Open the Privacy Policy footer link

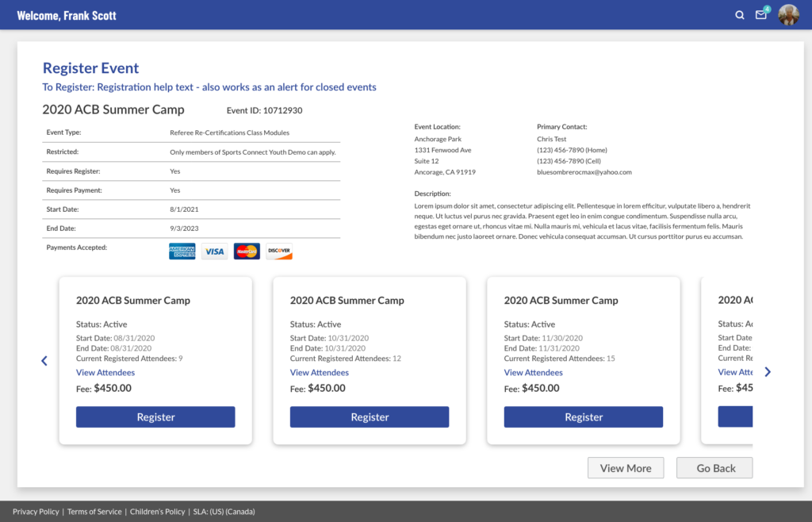point(36,512)
